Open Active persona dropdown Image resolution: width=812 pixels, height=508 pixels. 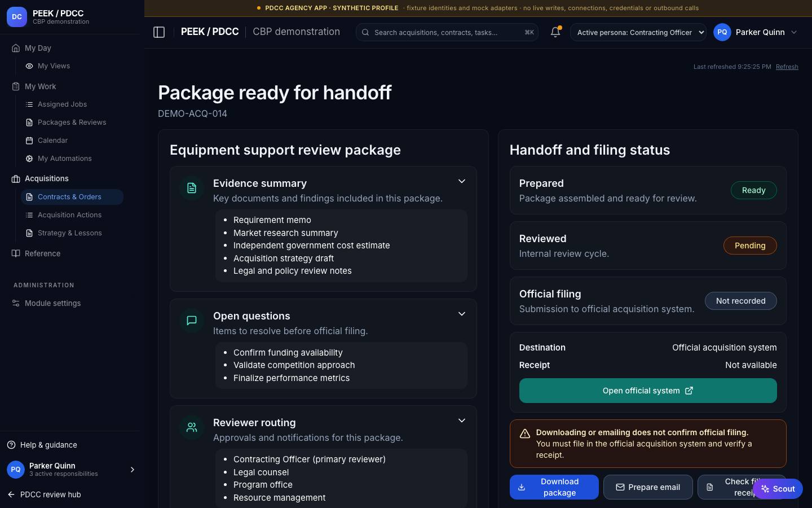click(638, 32)
